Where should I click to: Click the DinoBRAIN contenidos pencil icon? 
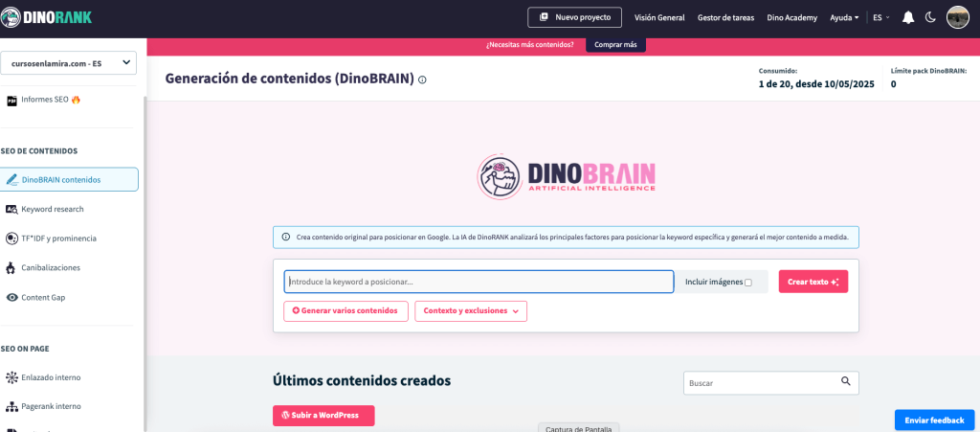click(11, 179)
